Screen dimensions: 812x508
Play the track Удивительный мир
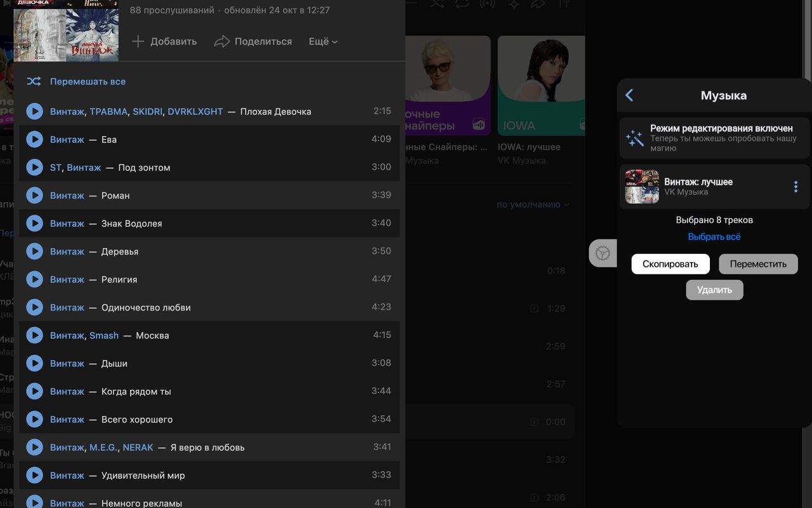tap(34, 475)
